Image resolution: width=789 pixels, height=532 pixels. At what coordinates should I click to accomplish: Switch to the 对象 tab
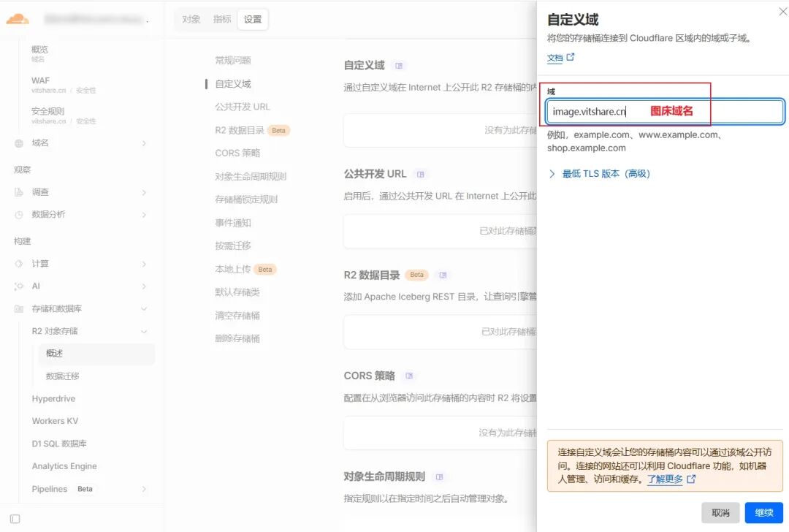tap(191, 19)
